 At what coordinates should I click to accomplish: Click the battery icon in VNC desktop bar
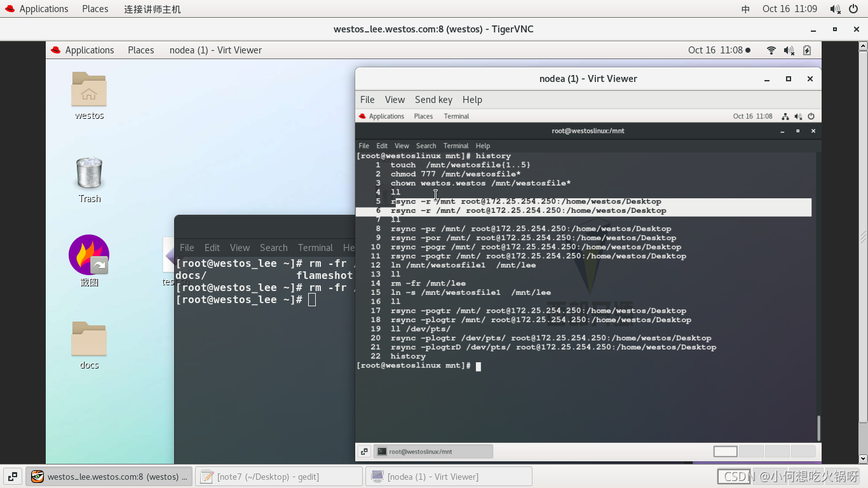click(807, 50)
